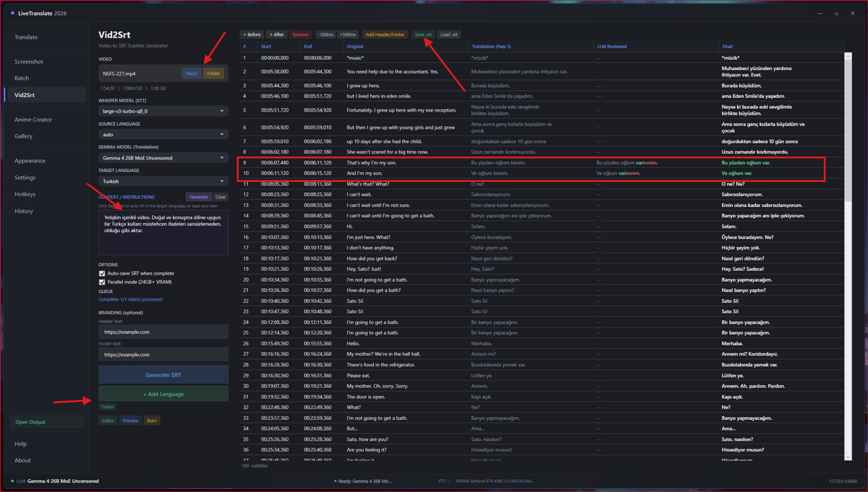Image resolution: width=868 pixels, height=492 pixels.
Task: Click Add Header/Footer in toolbar
Action: 385,35
